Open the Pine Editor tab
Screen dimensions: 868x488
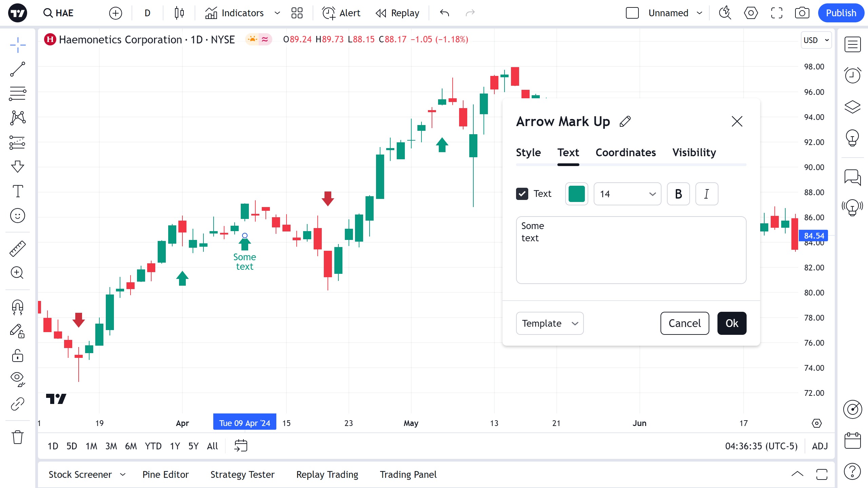[x=165, y=474]
